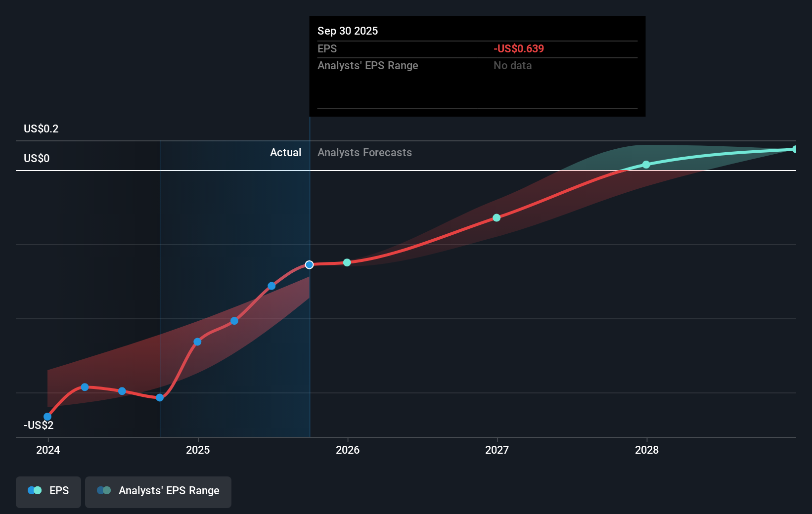Viewport: 812px width, 514px height.
Task: Click the 'Analysts' EPS Range' tooltip row label
Action: click(368, 65)
